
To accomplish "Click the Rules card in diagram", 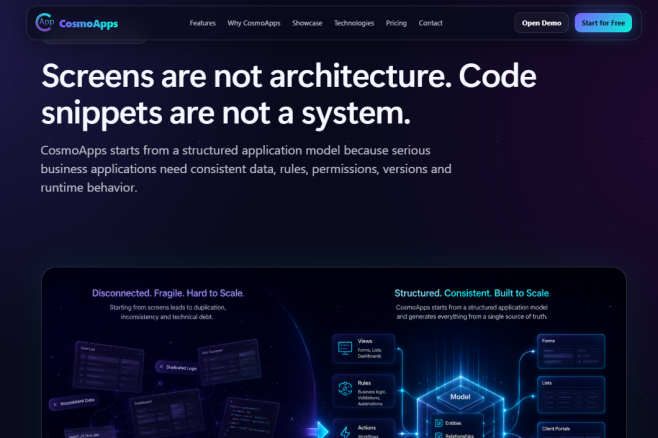I will (364, 391).
